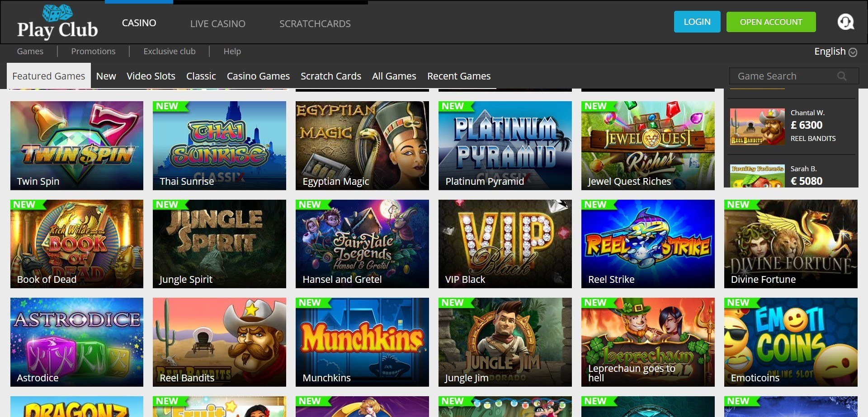Open the Hansel and Gretel game tile
The width and height of the screenshot is (868, 417).
coord(362,244)
